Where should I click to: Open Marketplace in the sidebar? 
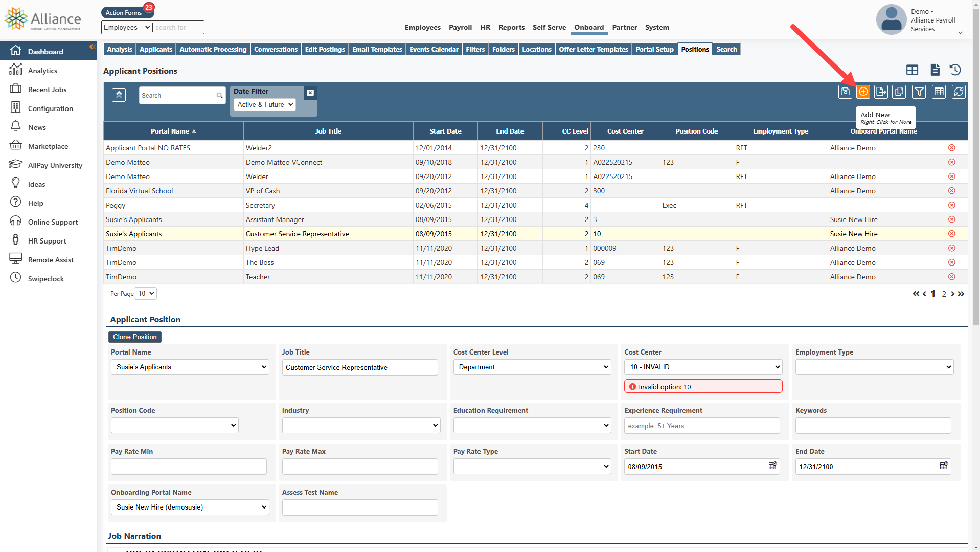pos(48,146)
